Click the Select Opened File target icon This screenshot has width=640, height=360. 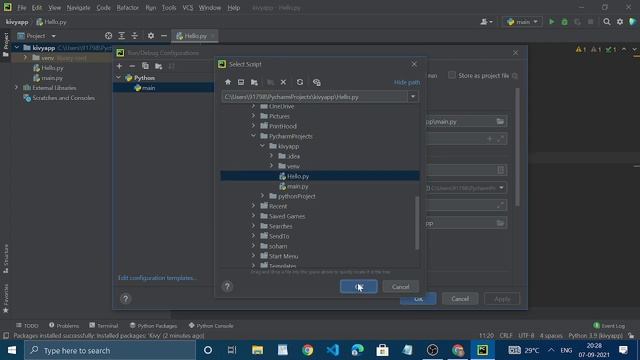108,36
